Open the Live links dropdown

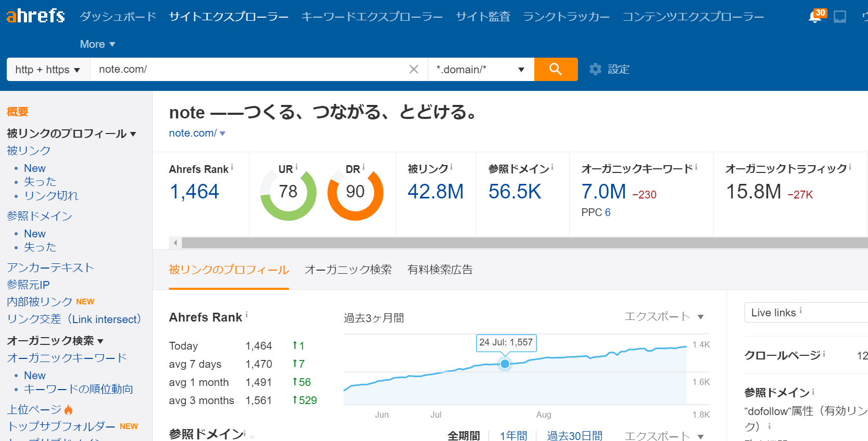point(806,312)
